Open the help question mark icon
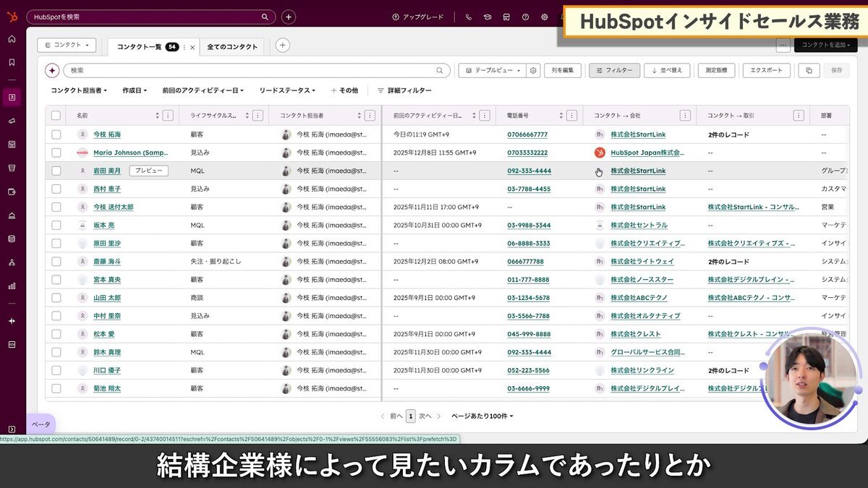Viewport: 868px width, 488px height. (x=525, y=17)
